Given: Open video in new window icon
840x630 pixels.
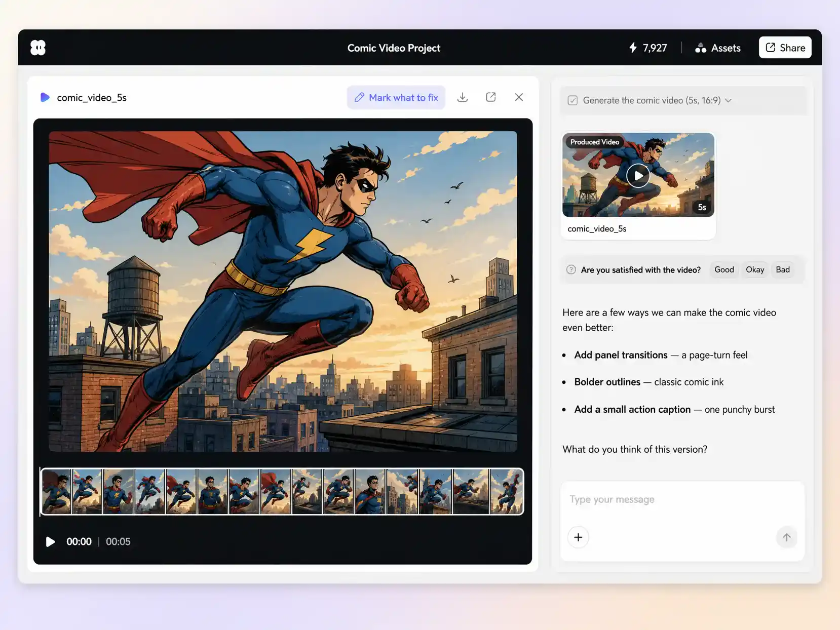Looking at the screenshot, I should [490, 97].
